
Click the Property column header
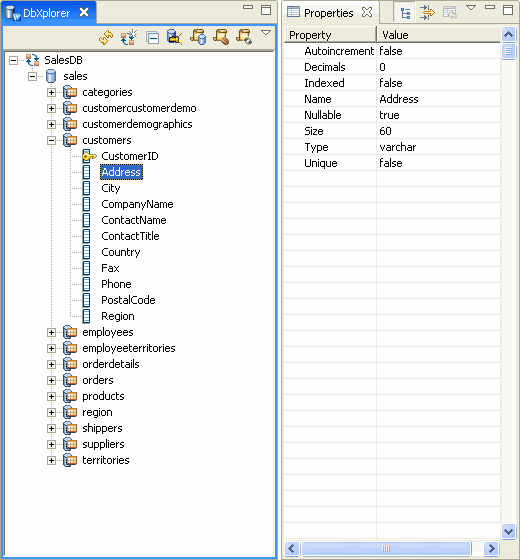(330, 35)
